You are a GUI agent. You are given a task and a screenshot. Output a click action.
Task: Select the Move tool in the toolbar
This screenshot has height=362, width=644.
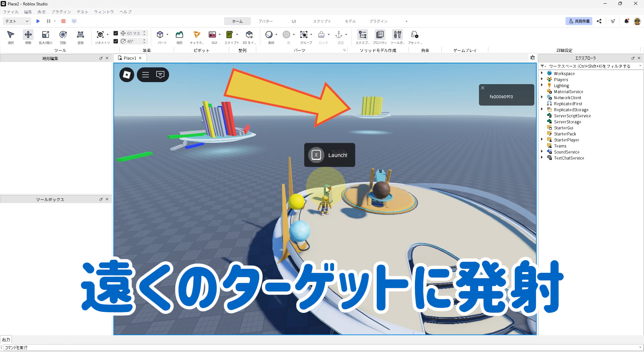pyautogui.click(x=28, y=35)
